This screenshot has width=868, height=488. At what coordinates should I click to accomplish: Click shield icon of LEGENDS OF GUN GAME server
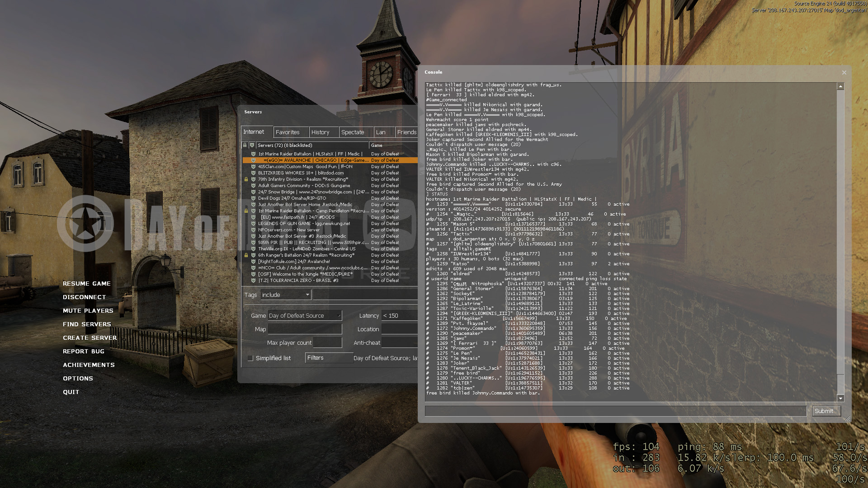pyautogui.click(x=253, y=224)
